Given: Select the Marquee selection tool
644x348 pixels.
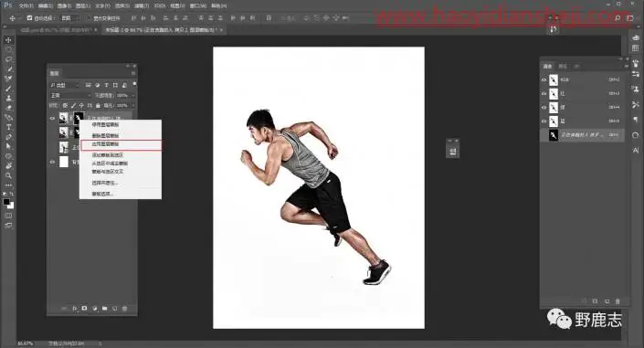Looking at the screenshot, I should point(8,49).
